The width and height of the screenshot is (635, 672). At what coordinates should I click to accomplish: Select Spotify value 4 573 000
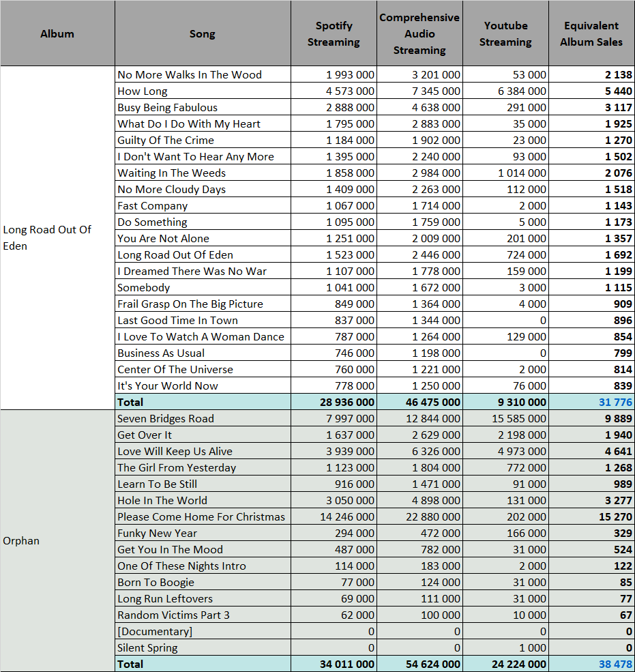pyautogui.click(x=334, y=91)
